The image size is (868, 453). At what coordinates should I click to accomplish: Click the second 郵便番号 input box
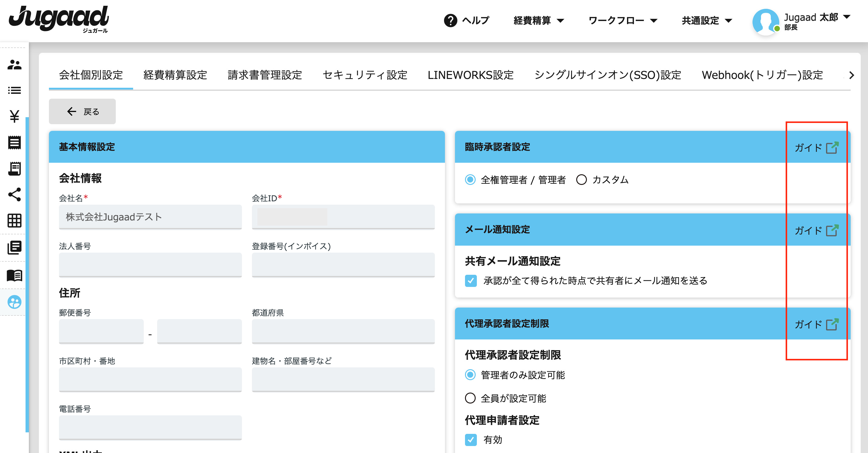(199, 332)
